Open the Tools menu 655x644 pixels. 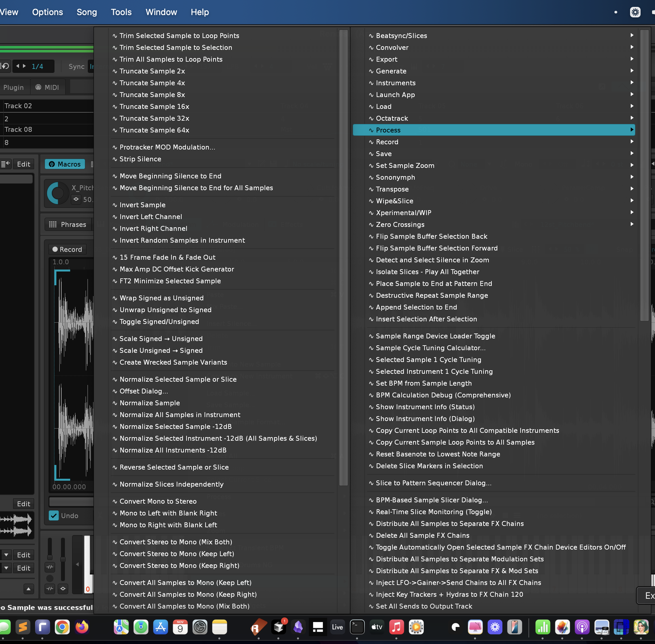click(121, 12)
